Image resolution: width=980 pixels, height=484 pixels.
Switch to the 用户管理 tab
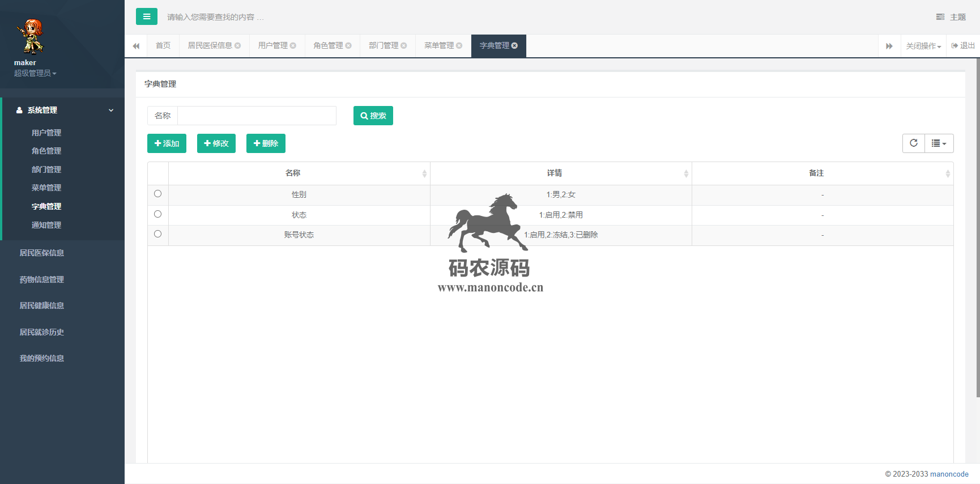tap(273, 46)
